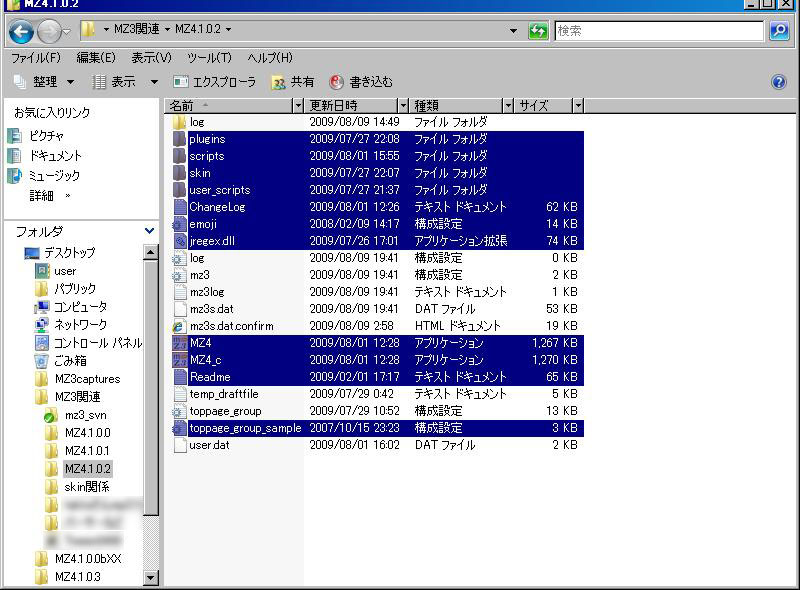Sort by the 更新日時 column header
This screenshot has width=800, height=590.
352,106
